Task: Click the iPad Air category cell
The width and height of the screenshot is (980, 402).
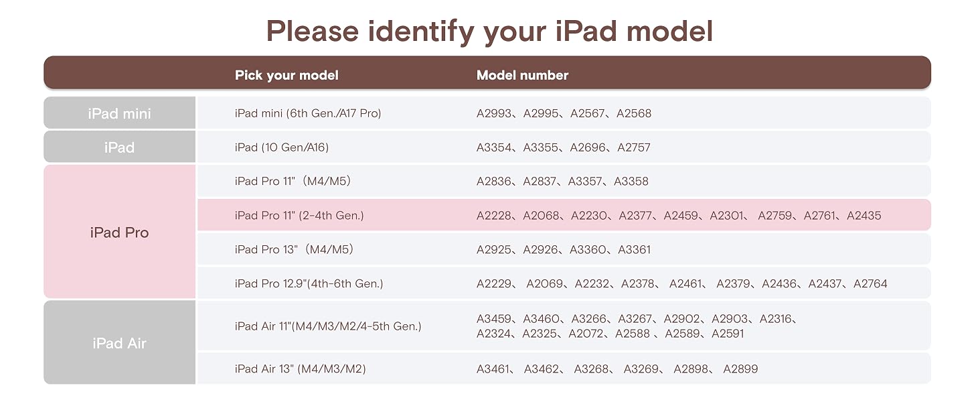Action: coord(119,342)
